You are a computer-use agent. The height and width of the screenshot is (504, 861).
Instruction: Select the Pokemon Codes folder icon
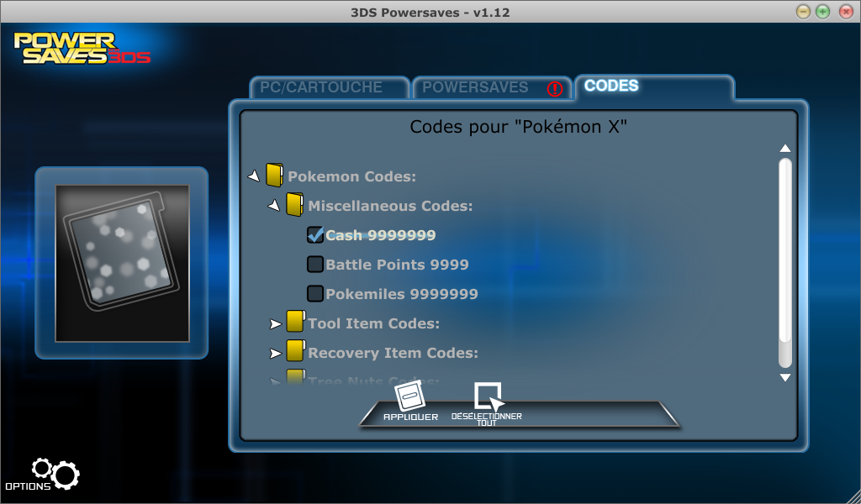pyautogui.click(x=275, y=176)
